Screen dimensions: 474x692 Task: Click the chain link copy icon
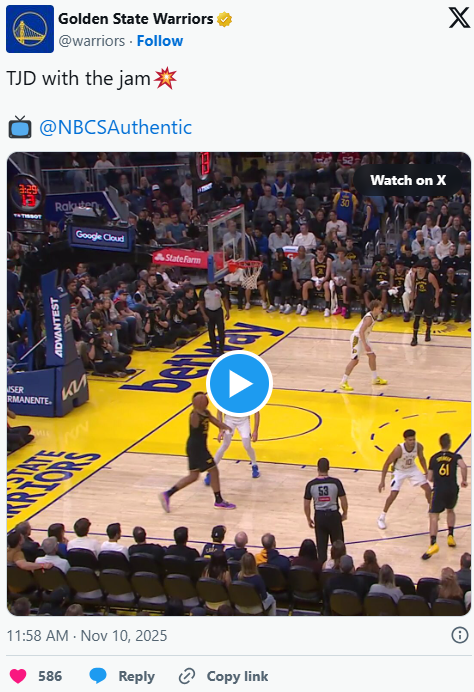point(187,676)
